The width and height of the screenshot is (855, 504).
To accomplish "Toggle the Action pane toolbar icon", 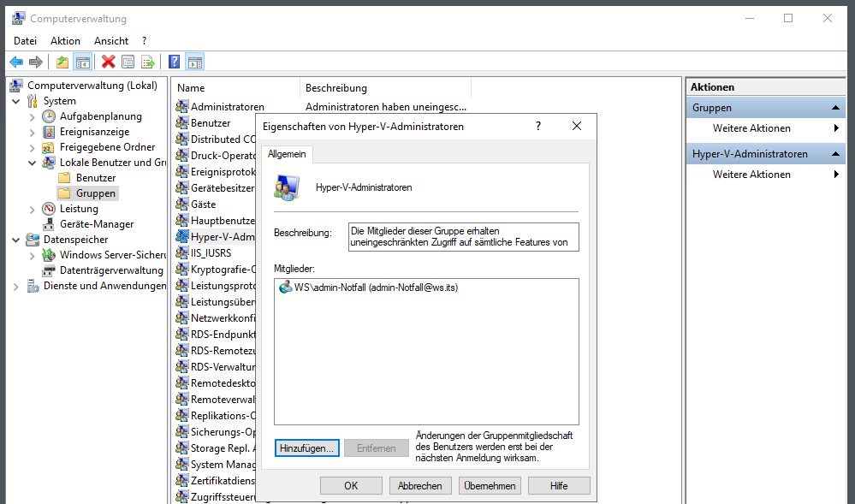I will tap(195, 62).
